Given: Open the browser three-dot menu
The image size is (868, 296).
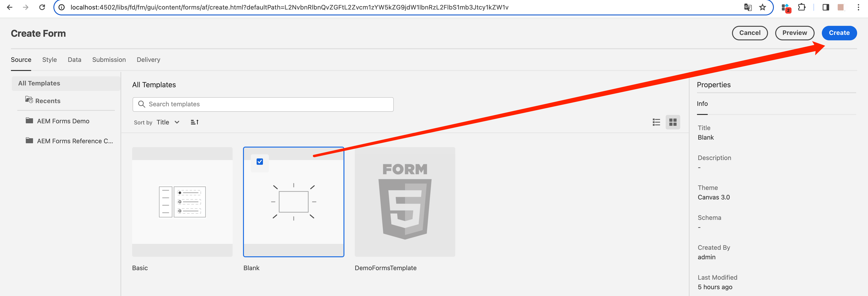Looking at the screenshot, I should 858,7.
